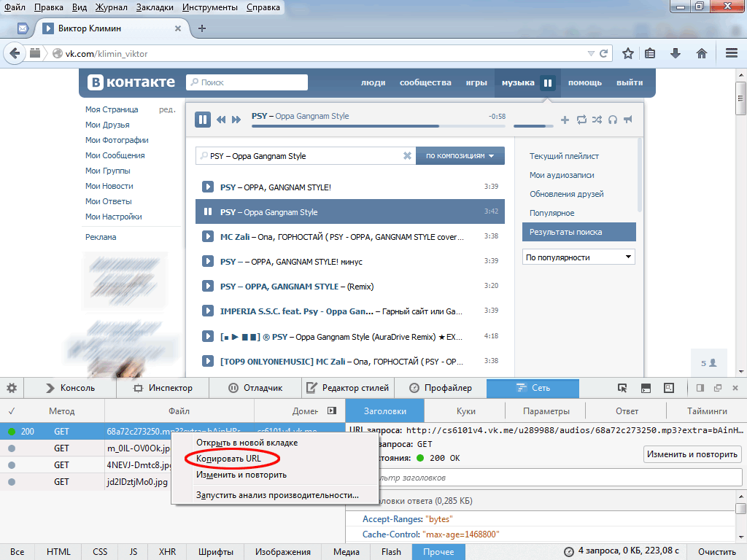Click the headphones recommendations icon
747x560 pixels.
coord(613,120)
